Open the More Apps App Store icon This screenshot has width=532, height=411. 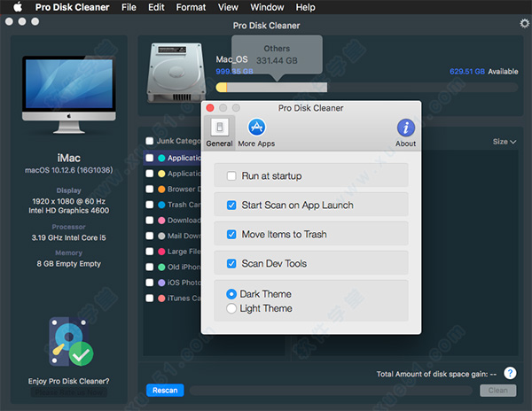coord(256,127)
